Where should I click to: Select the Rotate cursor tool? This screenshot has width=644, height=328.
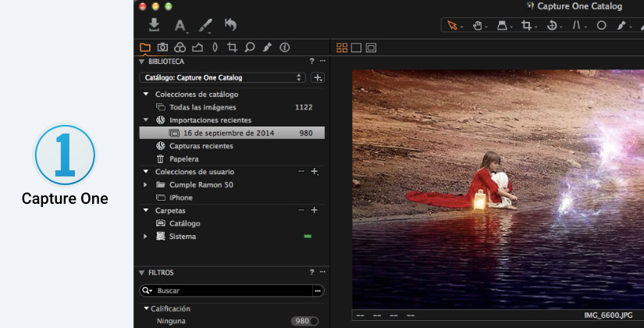(552, 25)
